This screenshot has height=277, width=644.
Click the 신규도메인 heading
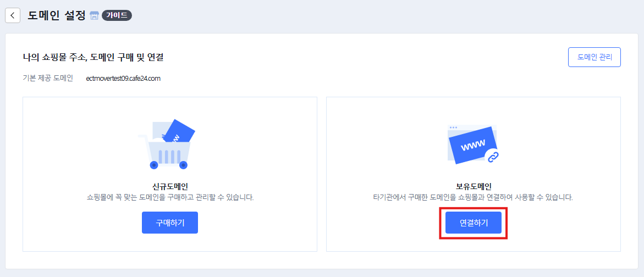click(170, 187)
